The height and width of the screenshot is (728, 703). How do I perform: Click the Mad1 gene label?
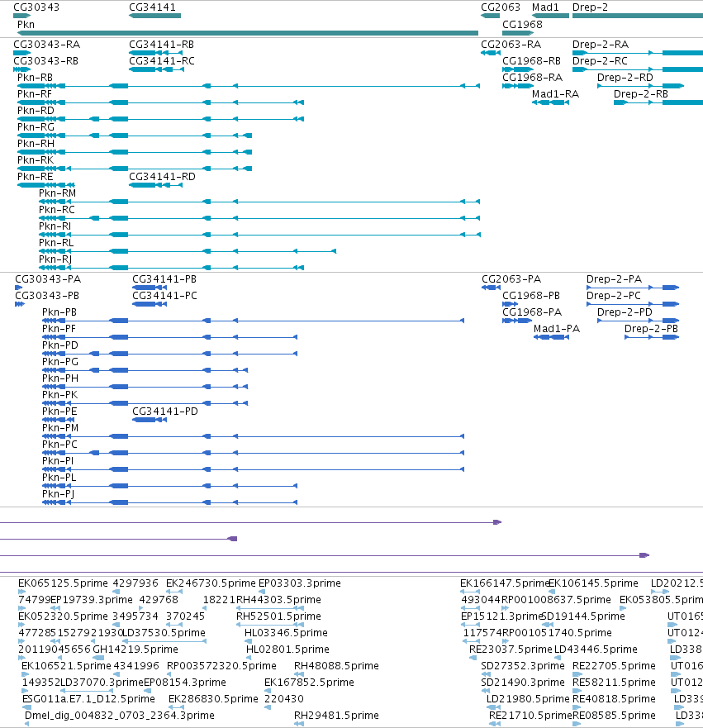click(545, 7)
